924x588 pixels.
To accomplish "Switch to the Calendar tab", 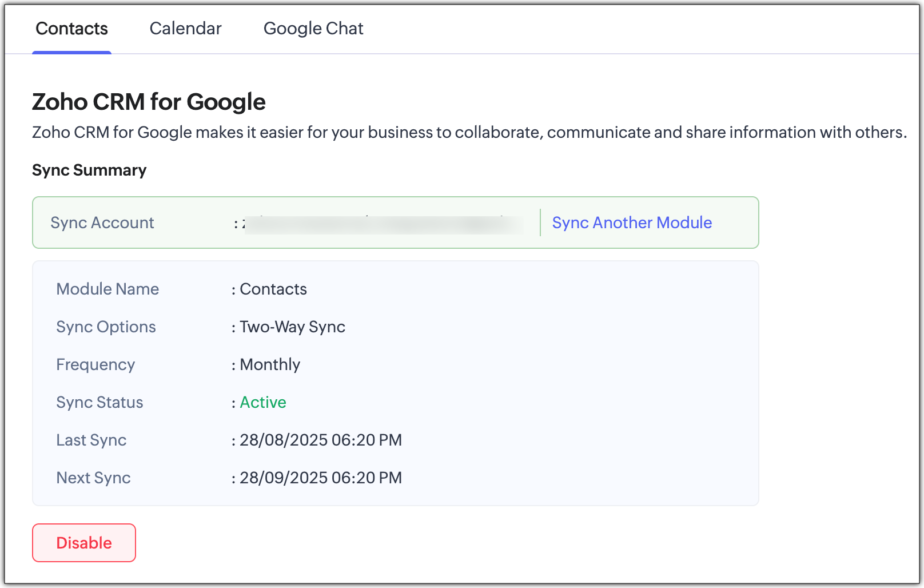I will 185,29.
